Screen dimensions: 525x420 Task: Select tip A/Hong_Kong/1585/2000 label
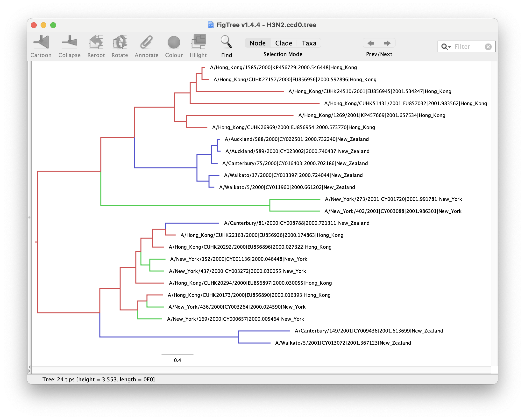(284, 67)
